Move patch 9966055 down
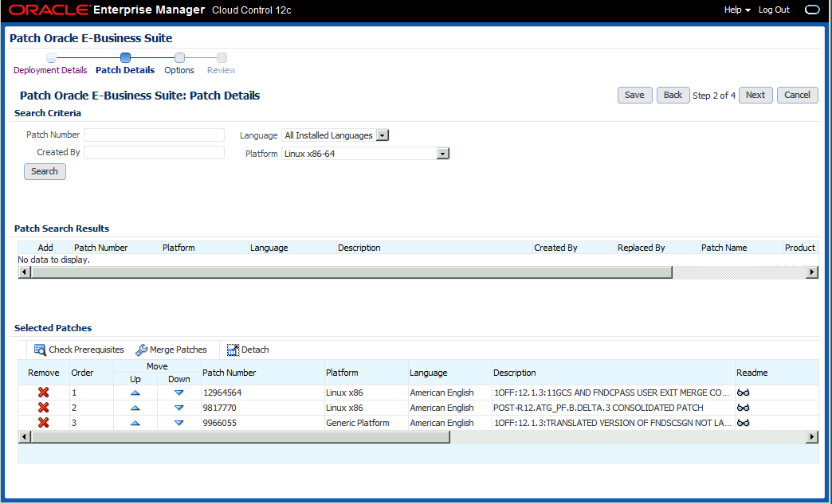 point(179,423)
